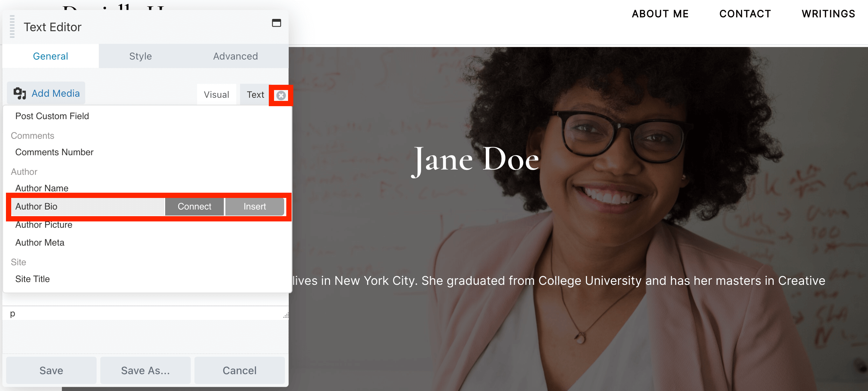Click the Insert button for Author Bio

point(253,206)
